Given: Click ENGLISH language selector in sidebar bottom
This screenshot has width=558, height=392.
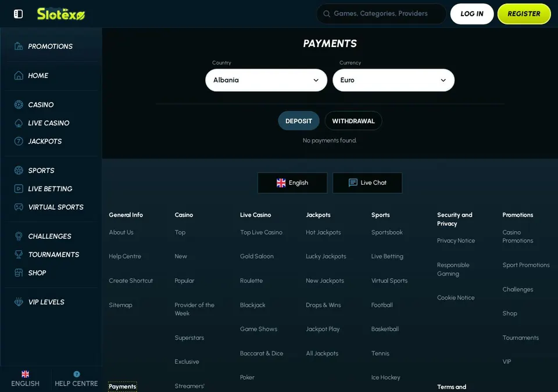Looking at the screenshot, I should pyautogui.click(x=25, y=379).
